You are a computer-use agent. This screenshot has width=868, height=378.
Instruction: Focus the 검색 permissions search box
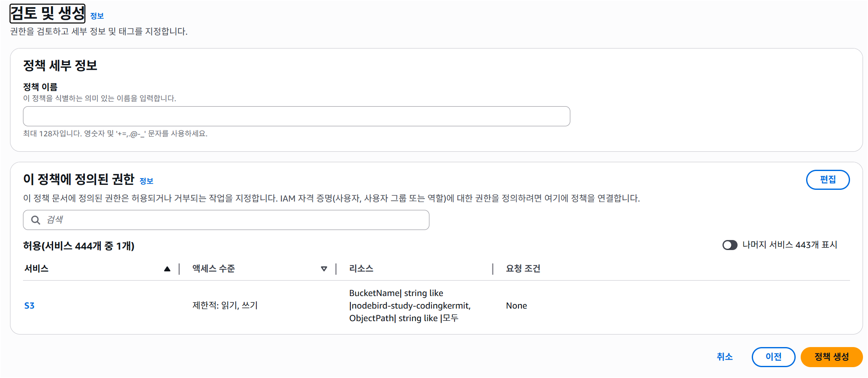[226, 220]
